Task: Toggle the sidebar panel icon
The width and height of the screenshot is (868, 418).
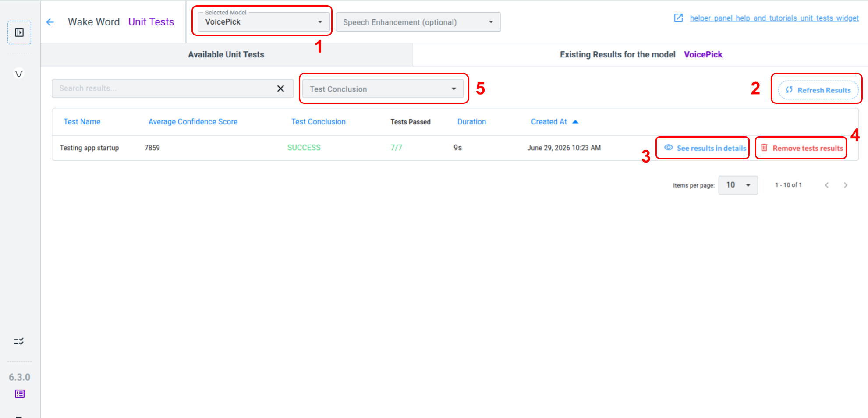Action: coord(19,32)
